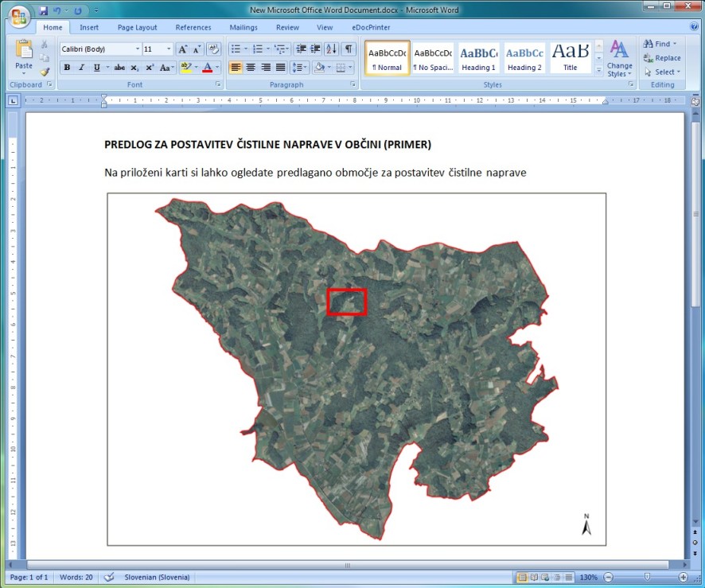The image size is (705, 588).
Task: Toggle show paragraph marks
Action: [x=349, y=49]
